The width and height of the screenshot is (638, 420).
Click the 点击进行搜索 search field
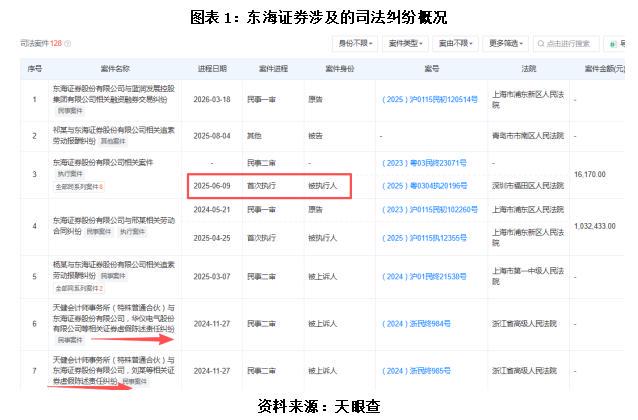pos(570,44)
